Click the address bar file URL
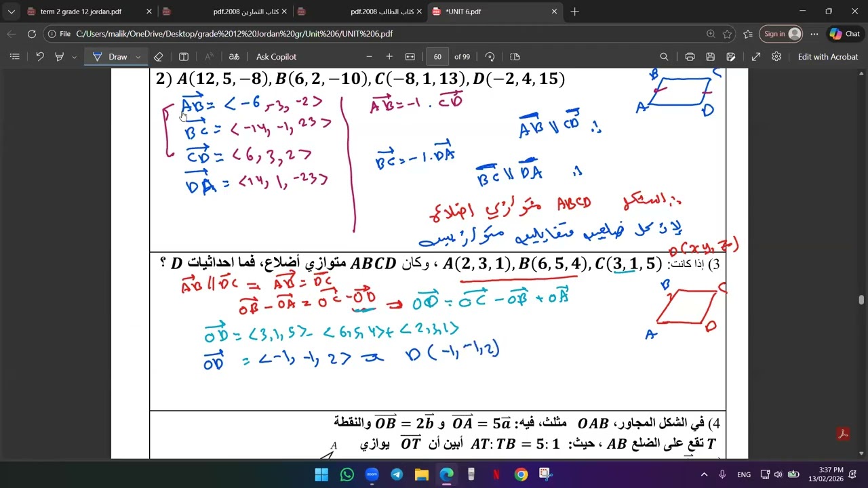Image resolution: width=868 pixels, height=488 pixels. click(x=234, y=34)
